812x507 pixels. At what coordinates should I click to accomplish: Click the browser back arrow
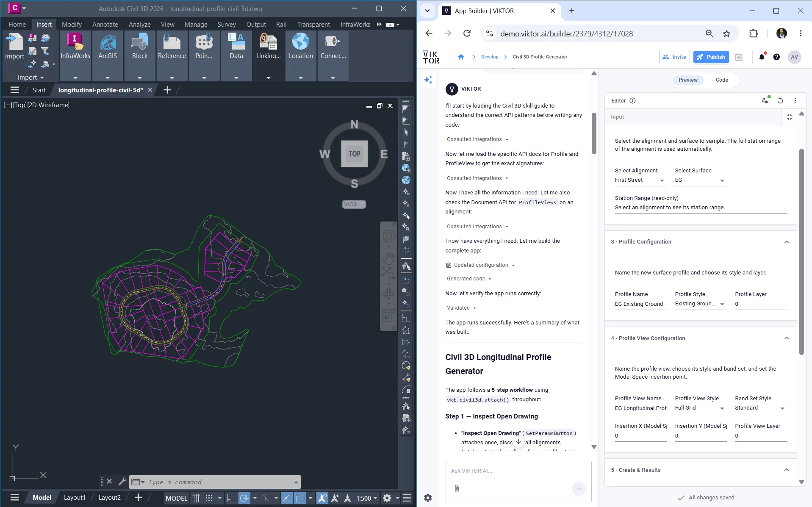tap(429, 33)
